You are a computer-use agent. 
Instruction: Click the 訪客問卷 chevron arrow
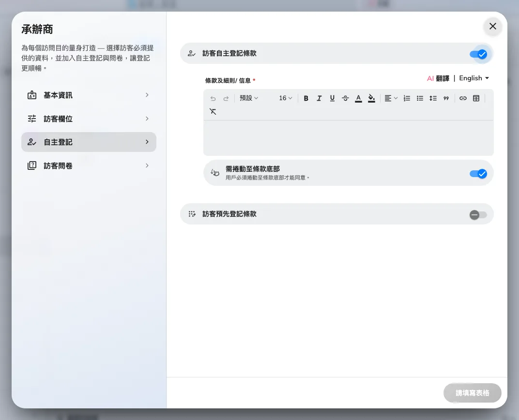(147, 165)
